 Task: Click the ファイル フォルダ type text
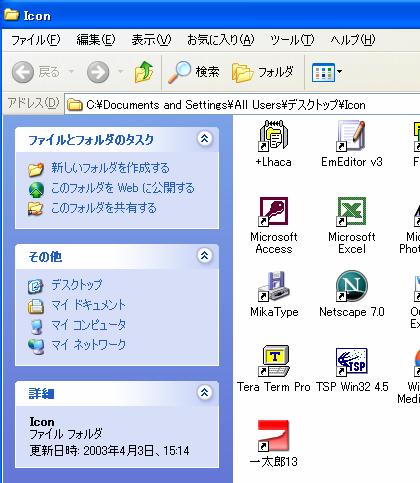(x=66, y=434)
